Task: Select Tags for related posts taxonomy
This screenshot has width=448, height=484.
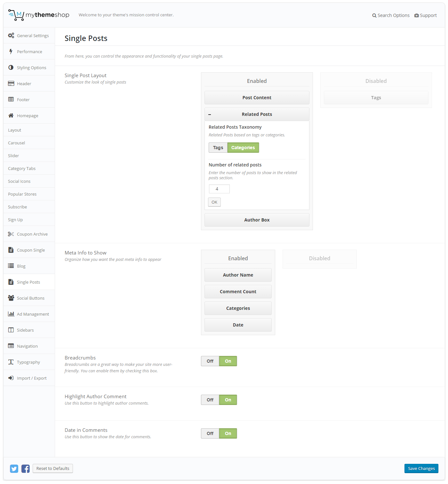Action: (x=218, y=148)
